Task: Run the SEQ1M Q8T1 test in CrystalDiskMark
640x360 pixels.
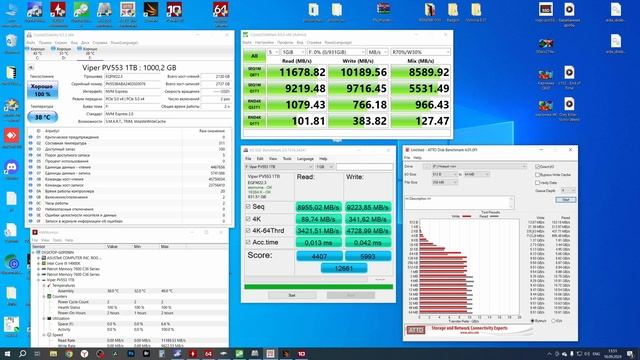Action: pos(254,72)
